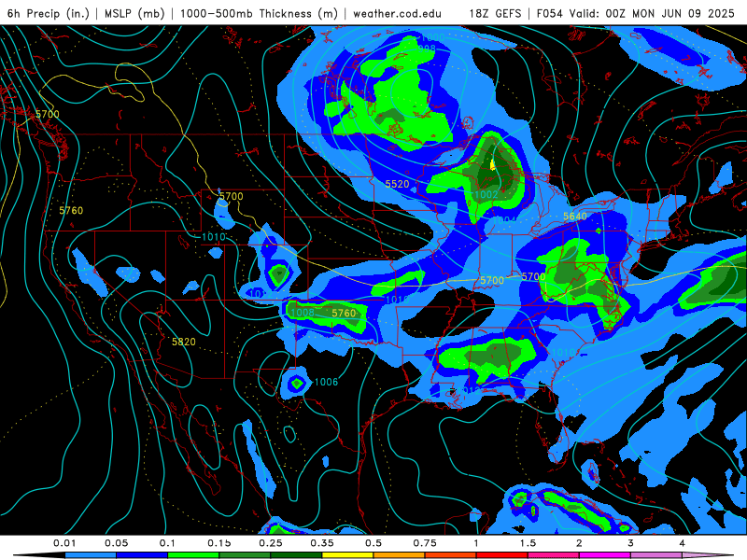Click the 1000 pressure label atop map
Viewport: 747px width, 560px height.
click(432, 37)
